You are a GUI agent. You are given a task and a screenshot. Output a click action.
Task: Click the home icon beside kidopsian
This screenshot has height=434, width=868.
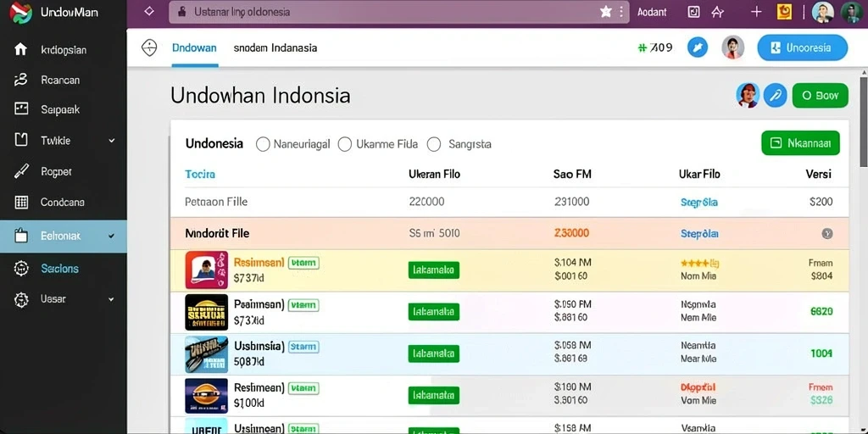pyautogui.click(x=20, y=50)
